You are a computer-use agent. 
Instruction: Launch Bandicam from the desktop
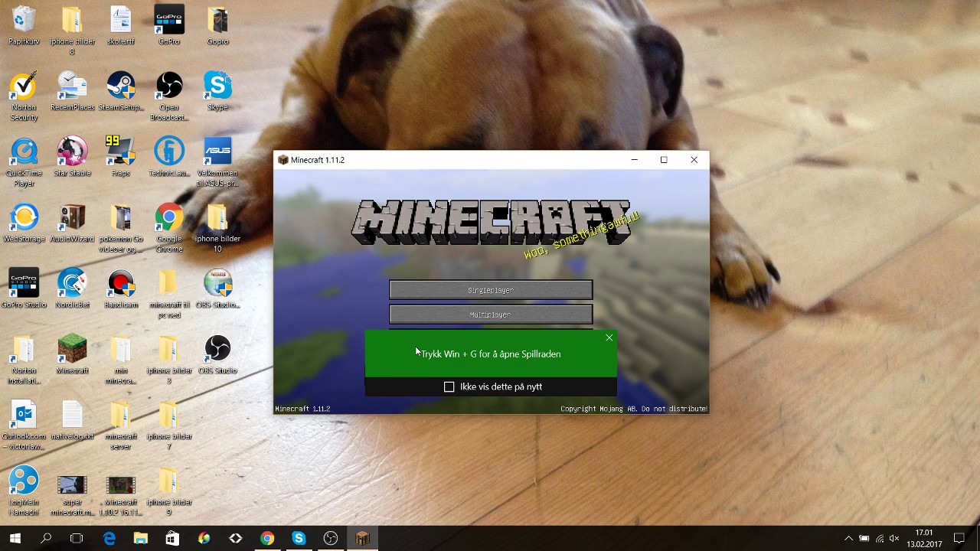(121, 289)
